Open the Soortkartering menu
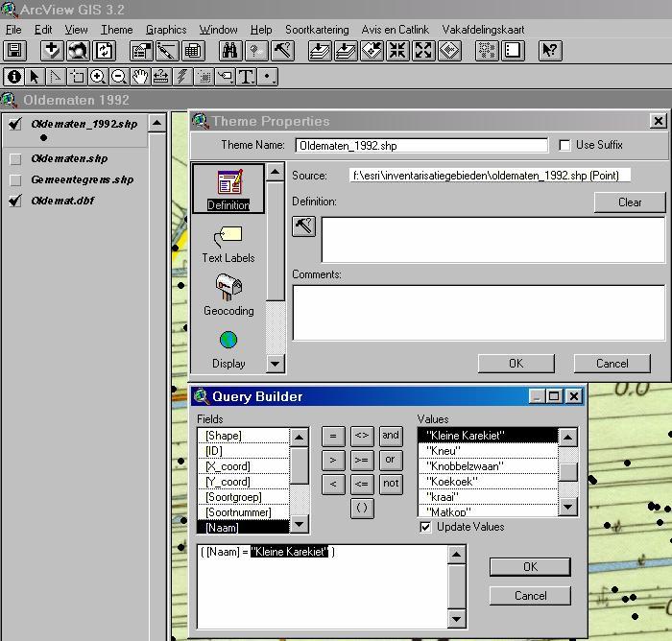672x641 pixels. point(317,30)
